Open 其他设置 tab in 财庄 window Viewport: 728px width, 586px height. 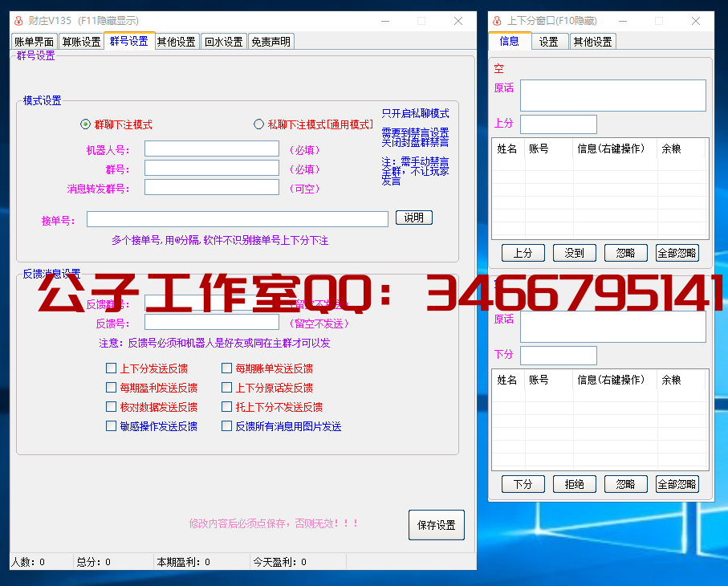pos(176,42)
